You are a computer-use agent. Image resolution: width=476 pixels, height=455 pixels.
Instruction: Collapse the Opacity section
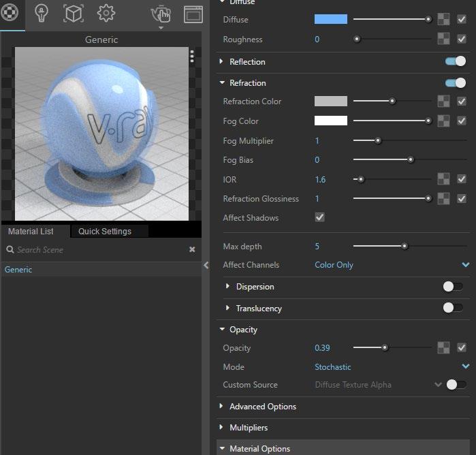(x=222, y=329)
